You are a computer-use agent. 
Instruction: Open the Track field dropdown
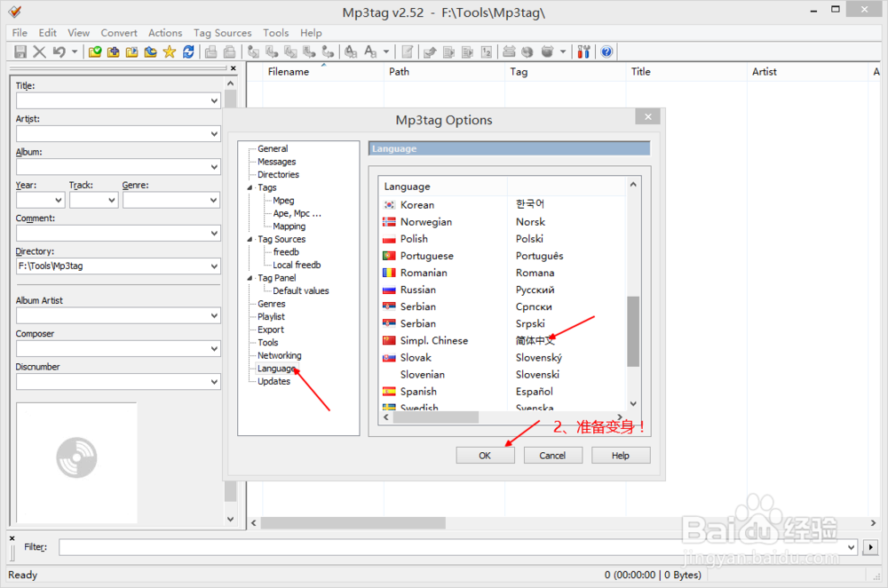pos(112,200)
